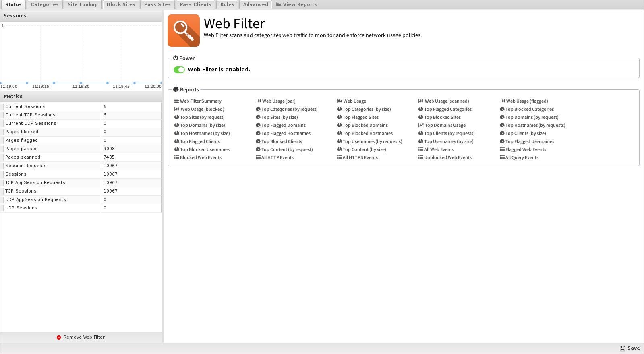
Task: Click line chart icon of Top Domains Usage
Action: click(x=421, y=125)
